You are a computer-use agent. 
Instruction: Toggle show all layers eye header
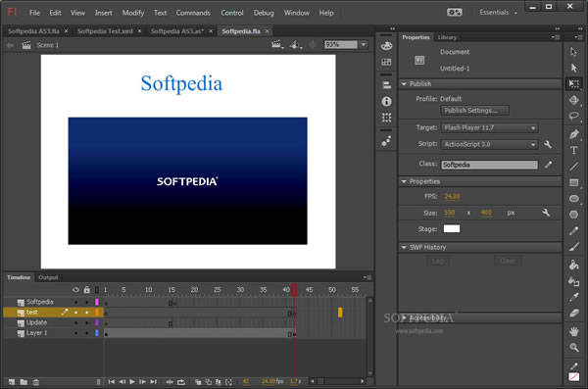(x=75, y=290)
